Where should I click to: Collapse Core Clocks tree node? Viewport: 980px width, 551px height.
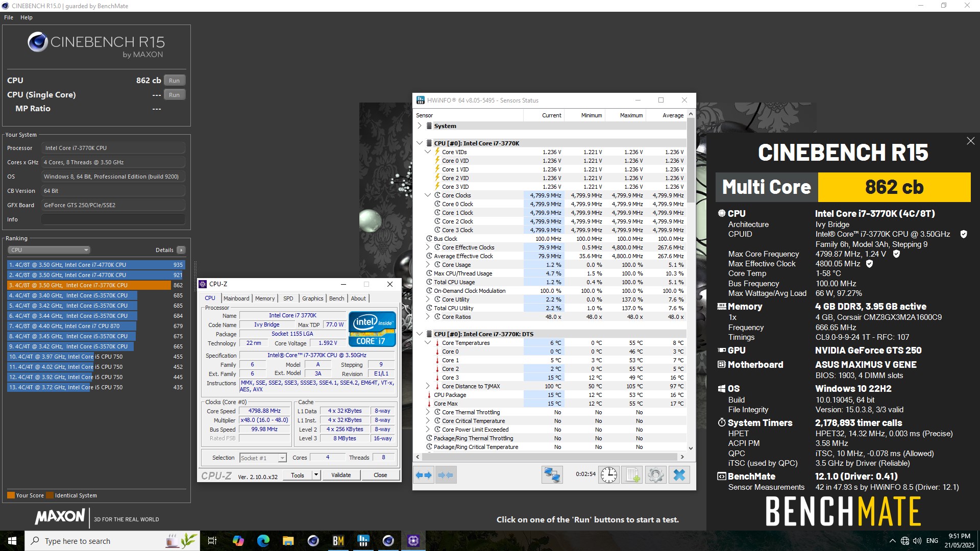[428, 195]
